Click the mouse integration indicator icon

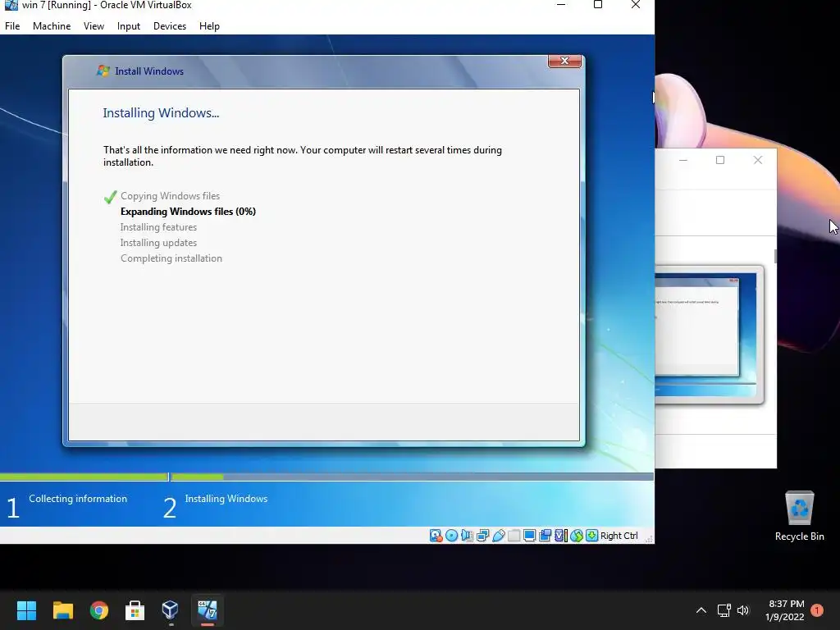(x=577, y=536)
